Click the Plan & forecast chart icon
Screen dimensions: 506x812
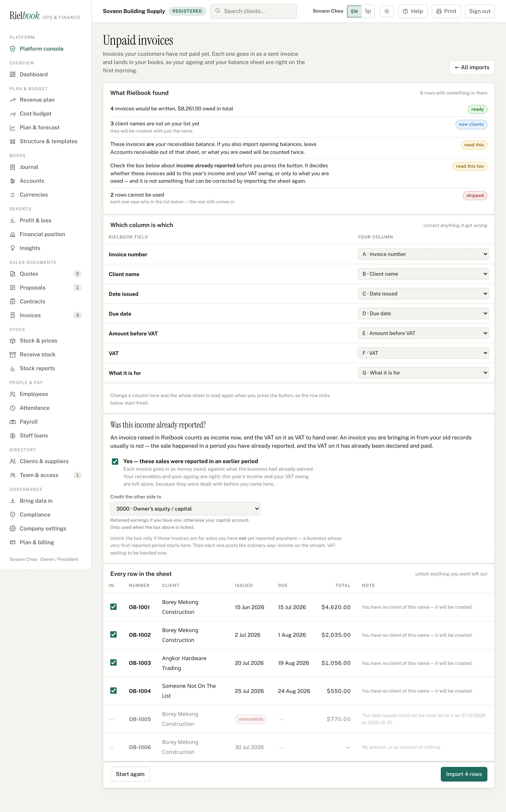(13, 128)
